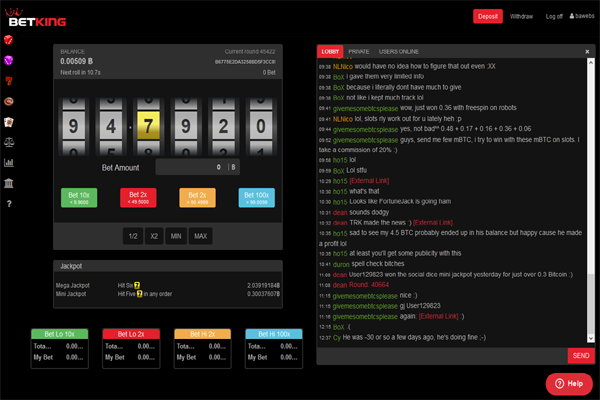Open the Bet Lo 2x stats card

coord(131,348)
